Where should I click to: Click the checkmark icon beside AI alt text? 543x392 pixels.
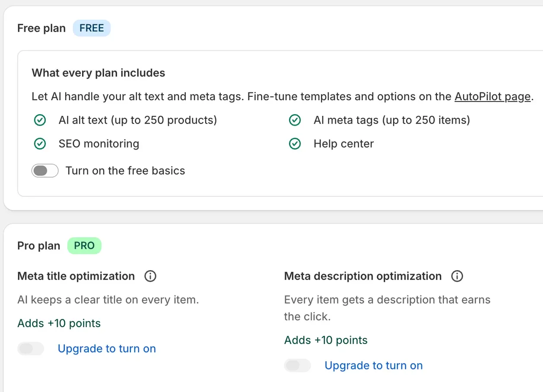[x=40, y=120]
